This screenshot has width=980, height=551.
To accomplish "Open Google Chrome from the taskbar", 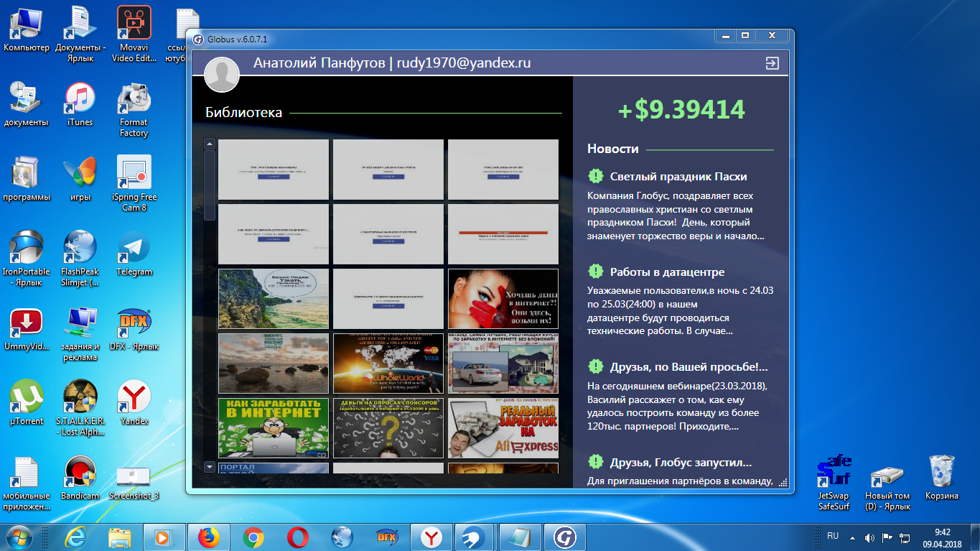I will pyautogui.click(x=253, y=537).
